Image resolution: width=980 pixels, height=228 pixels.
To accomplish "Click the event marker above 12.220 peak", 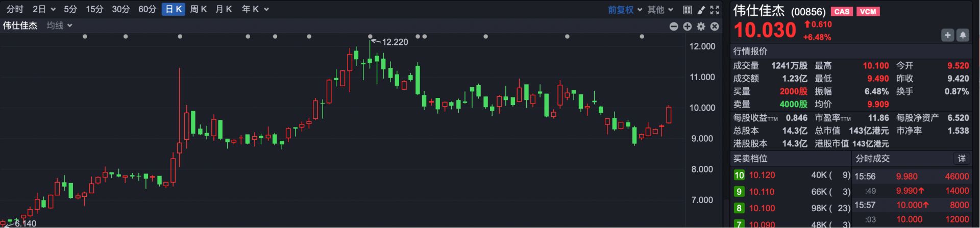I will point(370,37).
